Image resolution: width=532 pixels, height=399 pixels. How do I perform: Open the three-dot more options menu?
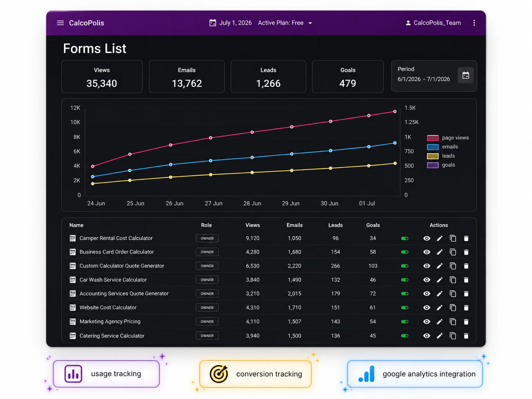[474, 23]
